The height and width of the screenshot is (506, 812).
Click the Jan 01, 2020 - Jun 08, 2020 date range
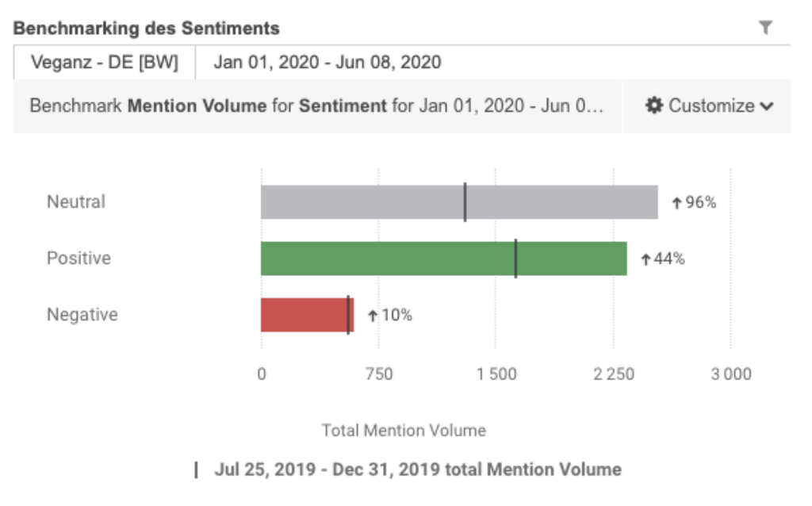click(327, 63)
